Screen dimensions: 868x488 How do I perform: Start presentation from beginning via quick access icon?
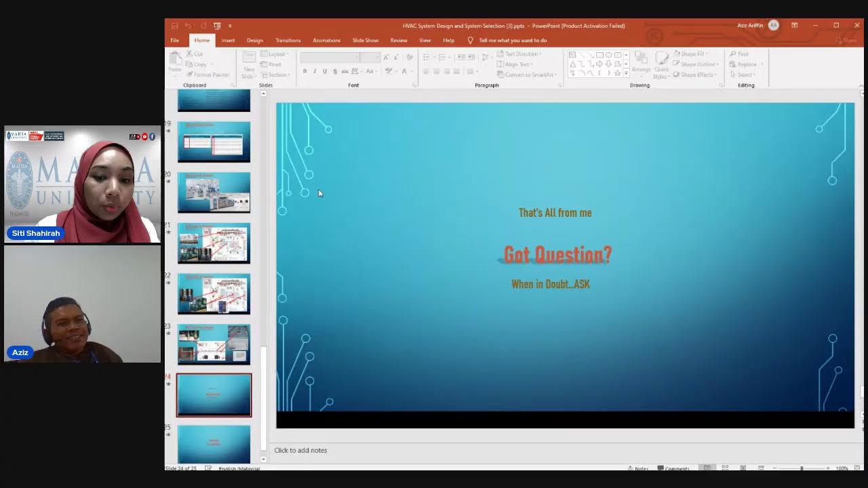tap(217, 26)
